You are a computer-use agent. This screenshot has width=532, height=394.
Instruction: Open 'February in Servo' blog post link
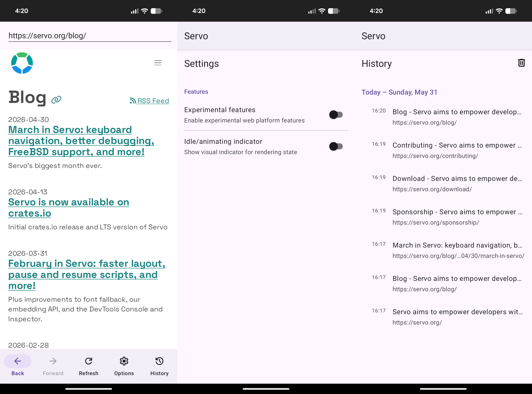(87, 274)
